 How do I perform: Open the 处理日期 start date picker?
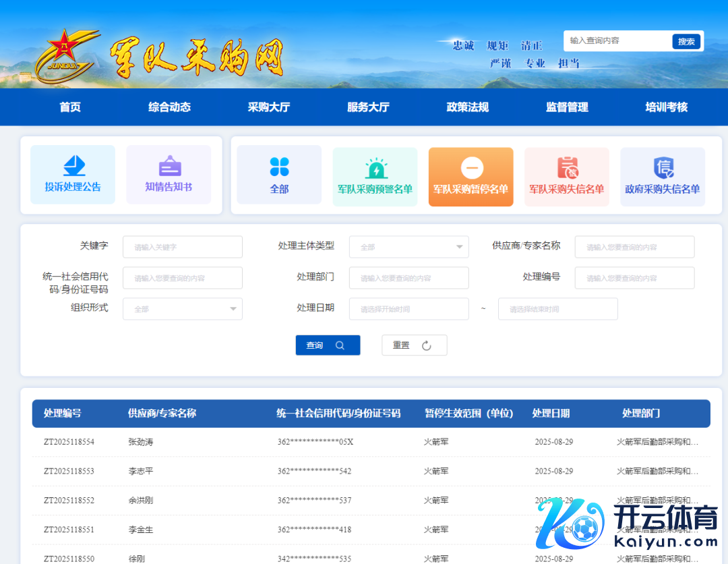(x=408, y=309)
